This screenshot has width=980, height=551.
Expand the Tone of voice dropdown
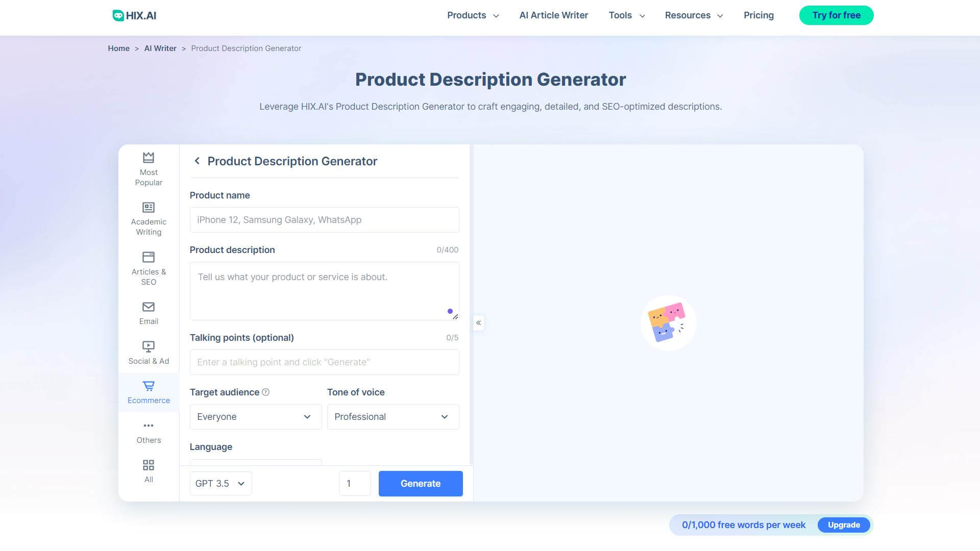(x=391, y=416)
